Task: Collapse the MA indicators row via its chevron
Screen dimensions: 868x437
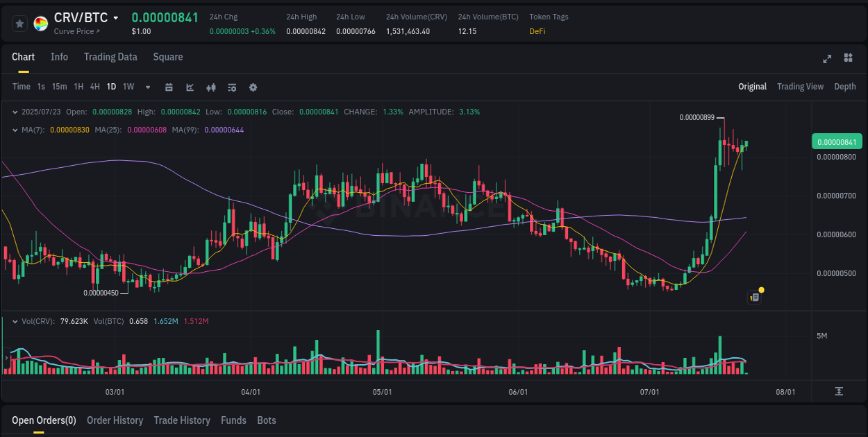Action: tap(15, 129)
